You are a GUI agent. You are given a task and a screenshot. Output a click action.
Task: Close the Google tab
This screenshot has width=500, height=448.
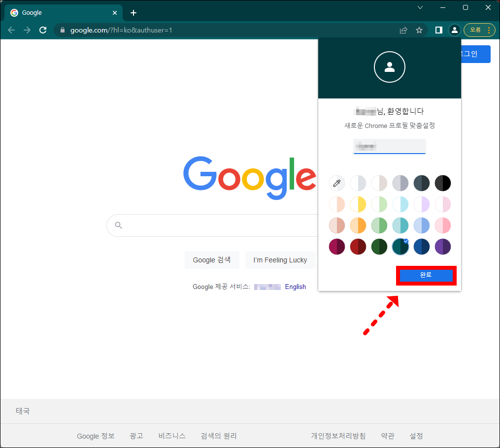[x=115, y=13]
